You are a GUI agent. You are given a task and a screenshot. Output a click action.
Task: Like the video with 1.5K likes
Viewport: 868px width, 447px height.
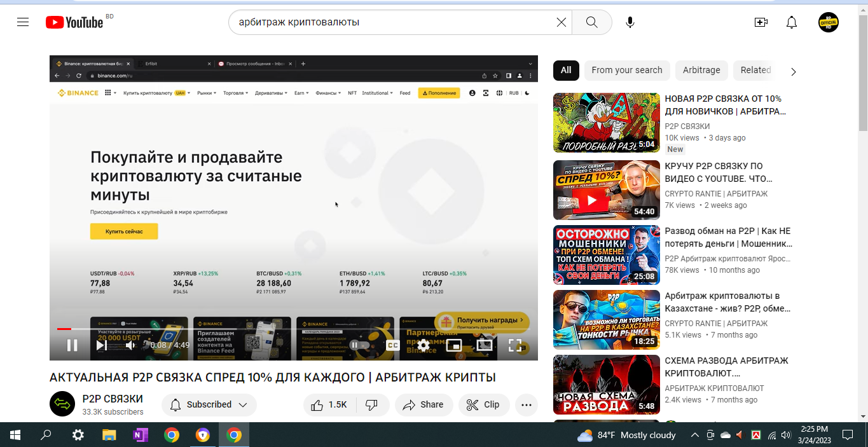coord(329,404)
